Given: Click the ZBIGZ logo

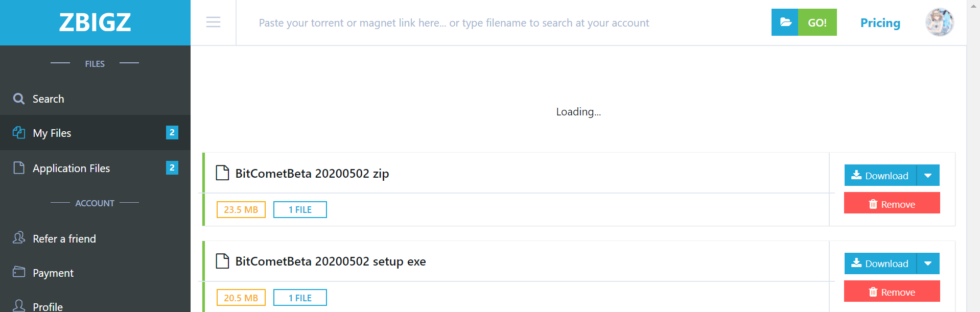Looking at the screenshot, I should tap(95, 22).
